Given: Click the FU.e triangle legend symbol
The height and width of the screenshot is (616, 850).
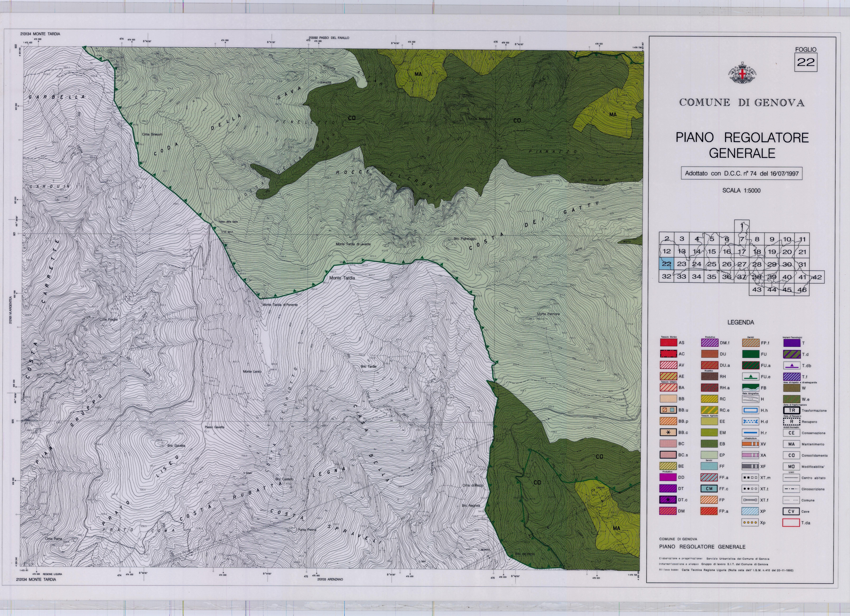Looking at the screenshot, I should pyautogui.click(x=751, y=377).
